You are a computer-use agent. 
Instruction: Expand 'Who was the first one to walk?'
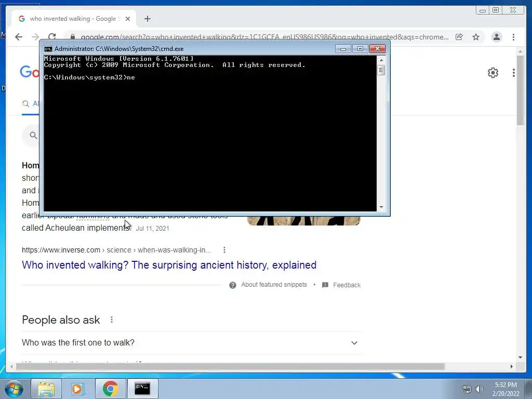[191, 343]
